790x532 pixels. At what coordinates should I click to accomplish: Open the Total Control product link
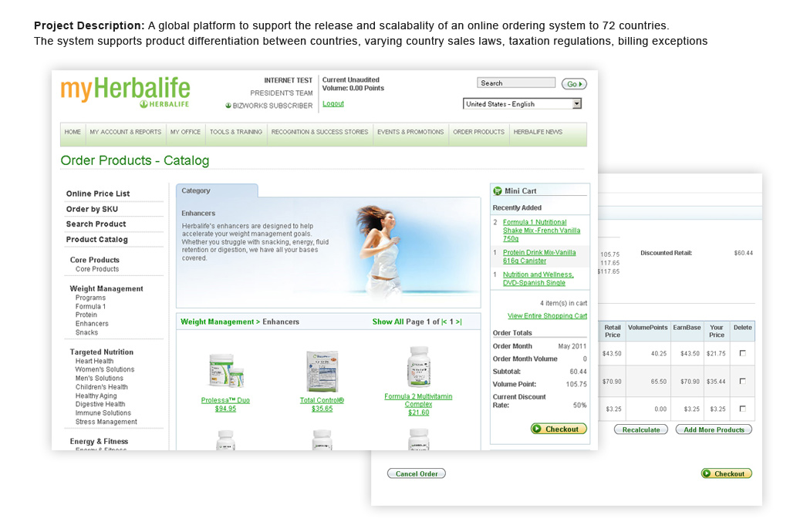[x=322, y=400]
